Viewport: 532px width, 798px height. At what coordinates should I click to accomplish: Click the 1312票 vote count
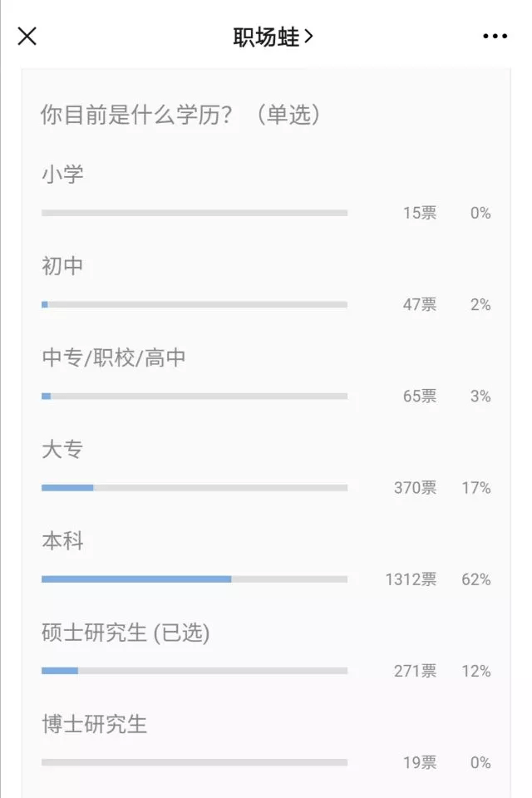(411, 579)
